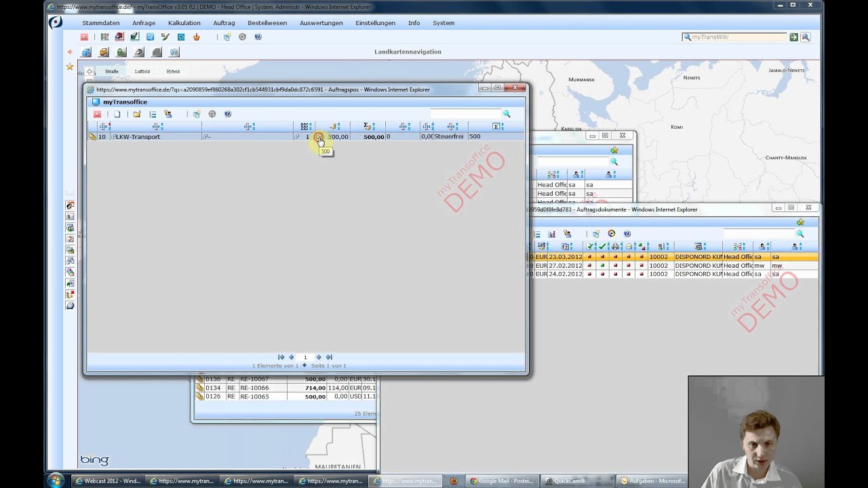
Task: Click the binoculars map tool icon
Action: click(174, 52)
